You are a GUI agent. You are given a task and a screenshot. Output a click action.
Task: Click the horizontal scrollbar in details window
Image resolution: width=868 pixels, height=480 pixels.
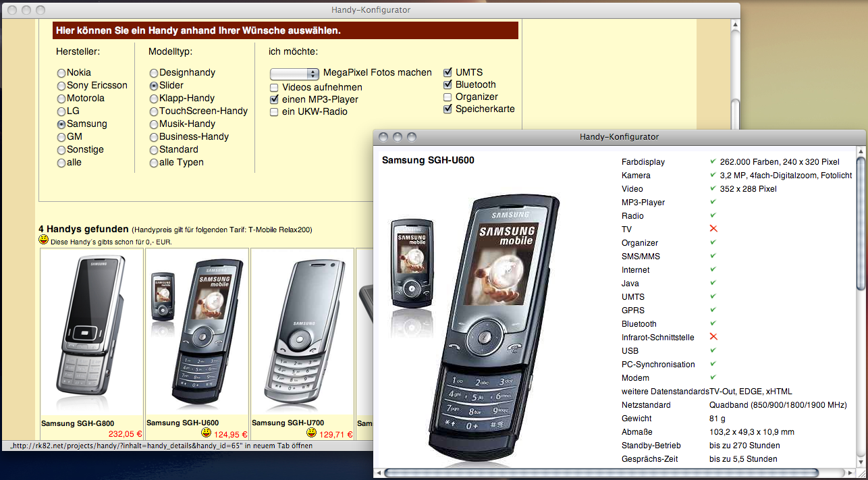[601, 473]
